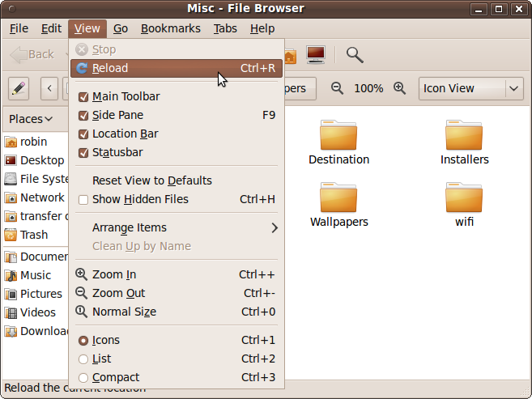Open the Search magnifier in toolbar
The height and width of the screenshot is (399, 532).
click(x=355, y=55)
